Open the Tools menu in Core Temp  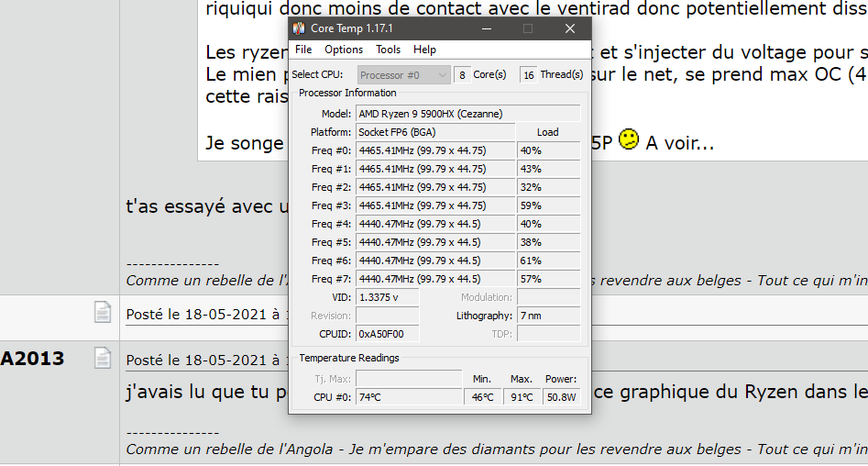[x=388, y=50]
